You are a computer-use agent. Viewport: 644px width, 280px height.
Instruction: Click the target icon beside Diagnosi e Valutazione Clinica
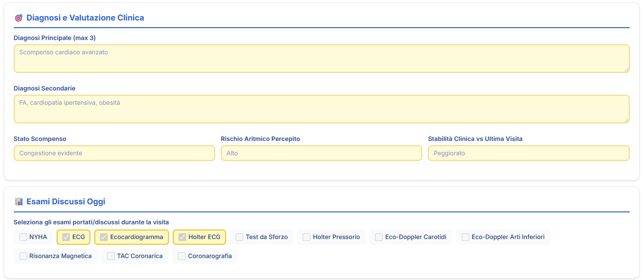[x=19, y=18]
